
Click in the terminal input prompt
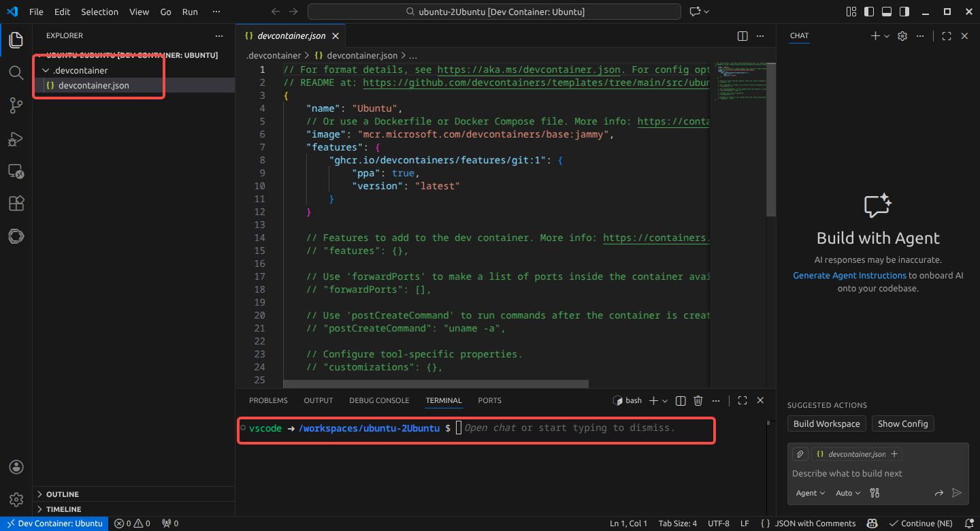(544, 428)
